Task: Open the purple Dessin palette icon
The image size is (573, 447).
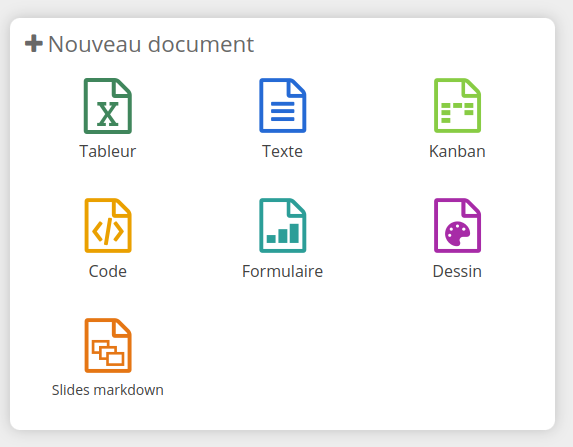Action: click(x=457, y=226)
